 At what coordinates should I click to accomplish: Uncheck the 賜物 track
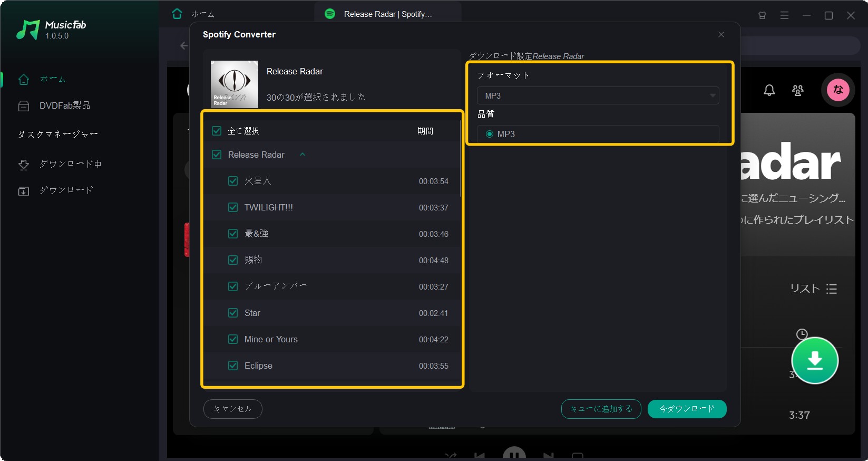233,260
